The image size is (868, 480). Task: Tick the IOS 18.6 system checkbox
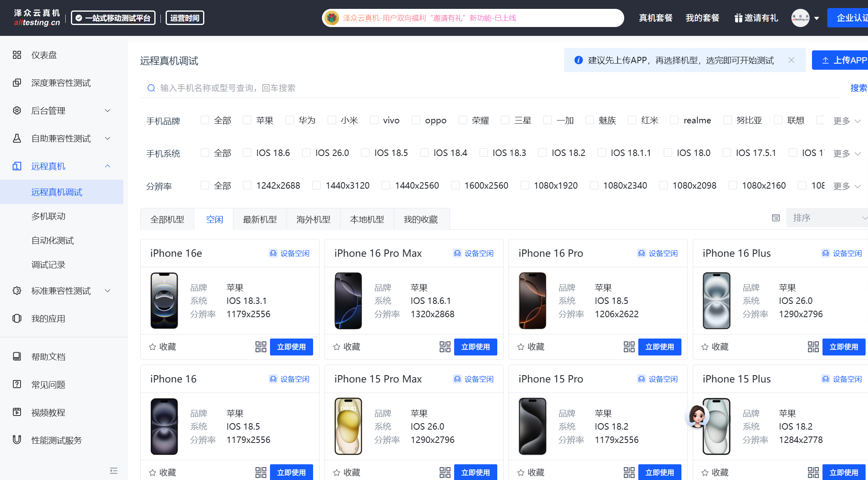pos(247,153)
